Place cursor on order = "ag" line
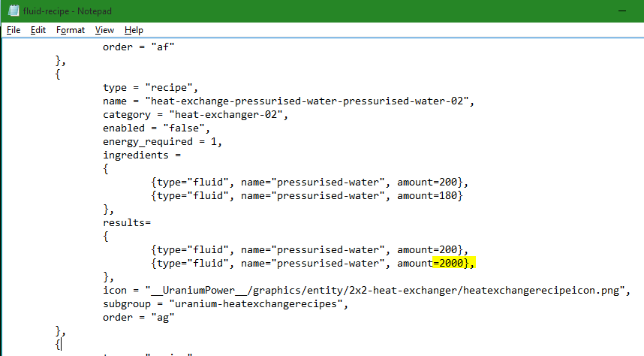The image size is (644, 356). pyautogui.click(x=140, y=317)
